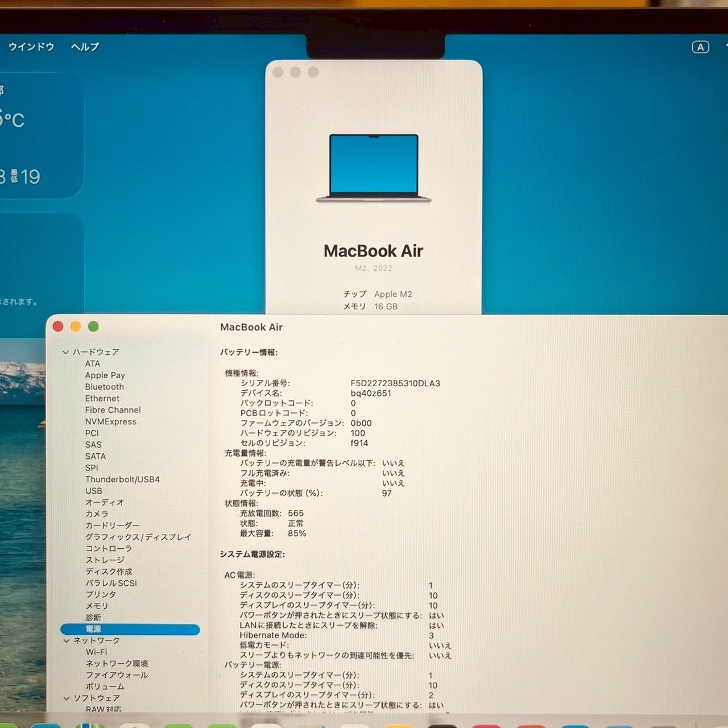Viewport: 728px width, 728px height.
Task: Click the Apple M2 chip value in About window
Action: (x=393, y=294)
